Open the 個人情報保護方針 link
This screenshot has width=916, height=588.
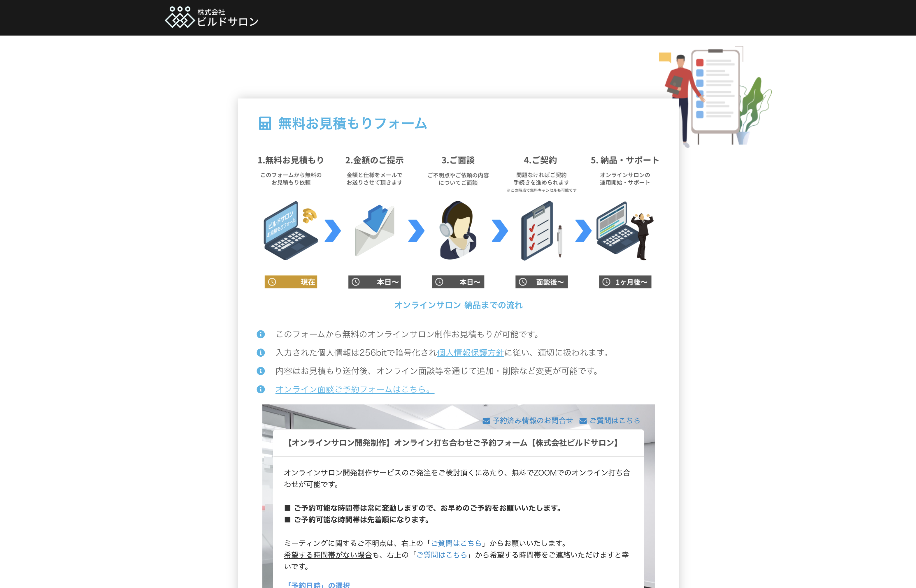pyautogui.click(x=470, y=353)
